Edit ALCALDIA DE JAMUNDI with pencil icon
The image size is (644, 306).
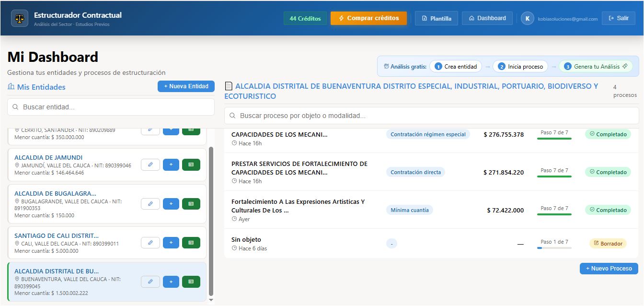[150, 165]
